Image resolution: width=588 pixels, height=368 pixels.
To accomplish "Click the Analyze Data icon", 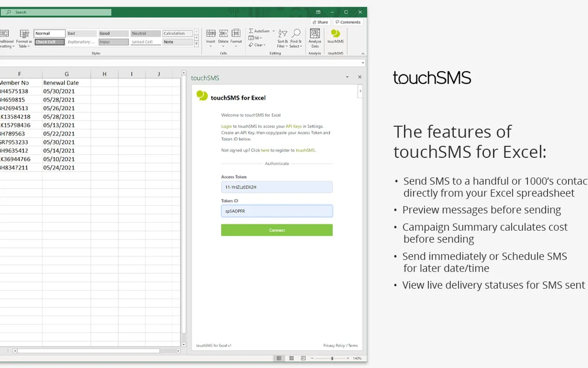I will click(315, 38).
